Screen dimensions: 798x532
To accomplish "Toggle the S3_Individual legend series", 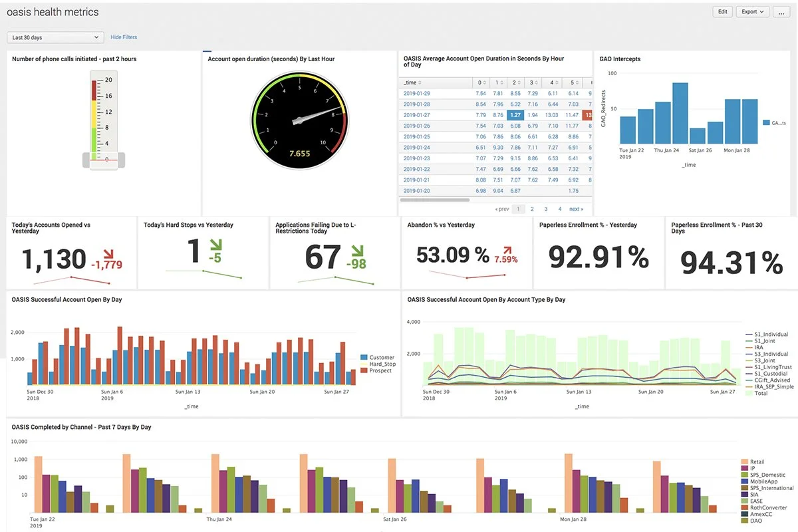I will click(767, 354).
